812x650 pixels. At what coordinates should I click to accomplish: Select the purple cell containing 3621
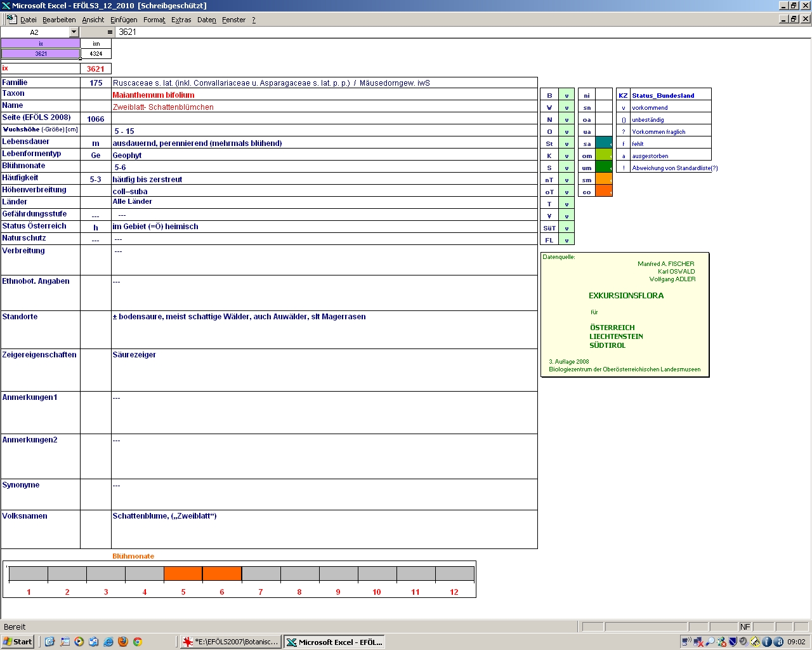41,53
